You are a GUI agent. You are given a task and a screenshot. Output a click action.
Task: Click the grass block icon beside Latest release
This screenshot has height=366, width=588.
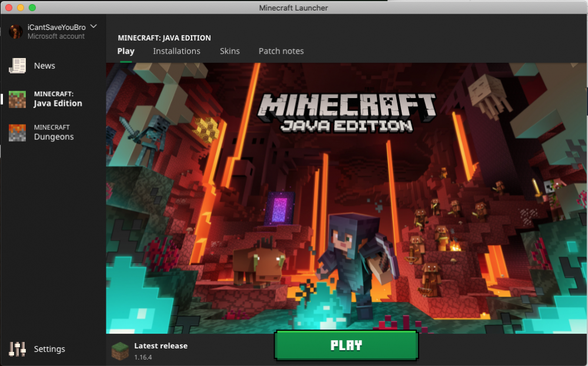pyautogui.click(x=120, y=350)
